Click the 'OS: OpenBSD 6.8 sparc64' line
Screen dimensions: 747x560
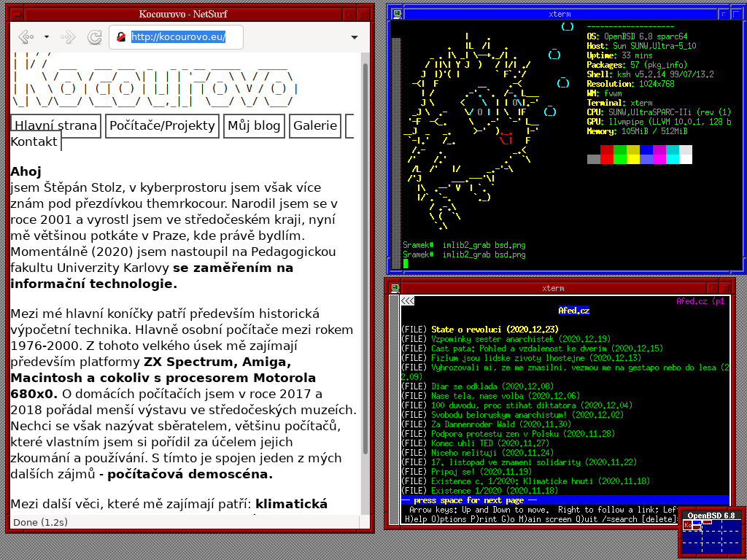(x=637, y=36)
